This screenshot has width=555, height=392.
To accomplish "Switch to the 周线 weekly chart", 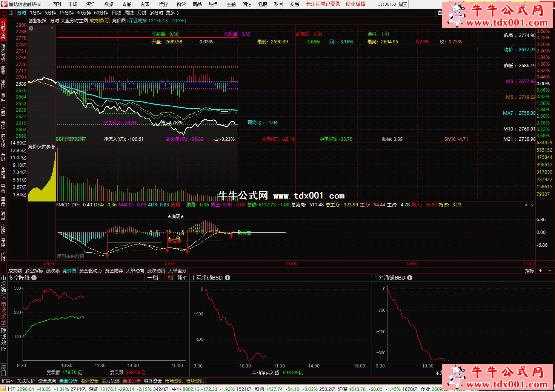I will click(x=129, y=13).
